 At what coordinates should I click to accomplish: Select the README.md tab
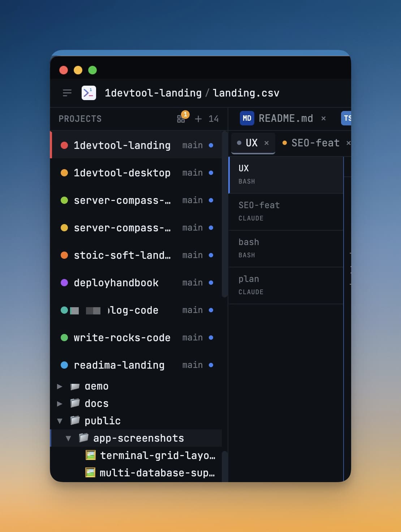tap(285, 119)
